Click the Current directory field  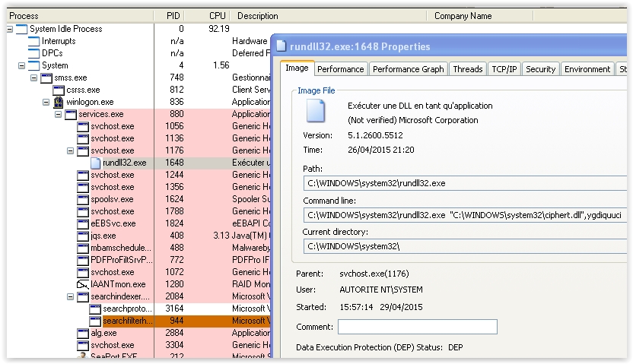[x=466, y=246]
